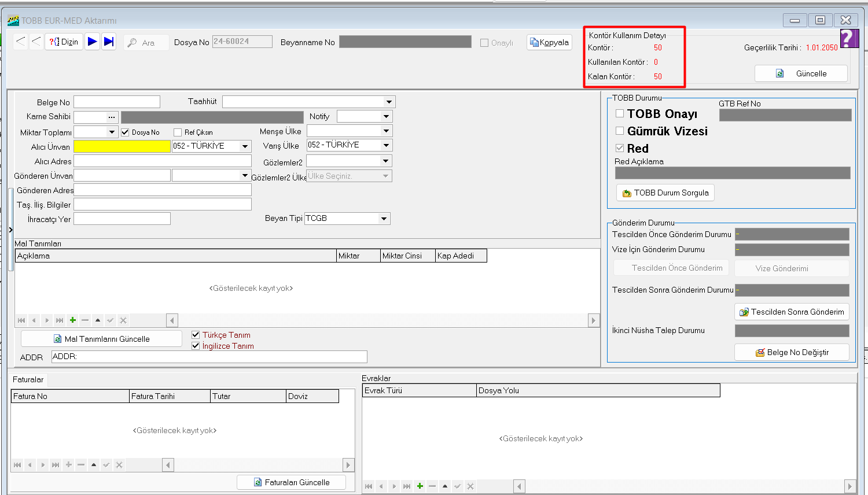Click TOBB Durum Sorgula button
The image size is (868, 495).
665,193
